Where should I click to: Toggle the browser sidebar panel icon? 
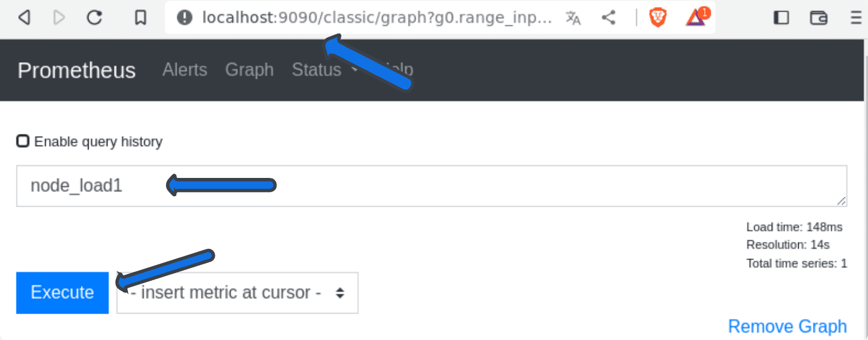point(781,18)
